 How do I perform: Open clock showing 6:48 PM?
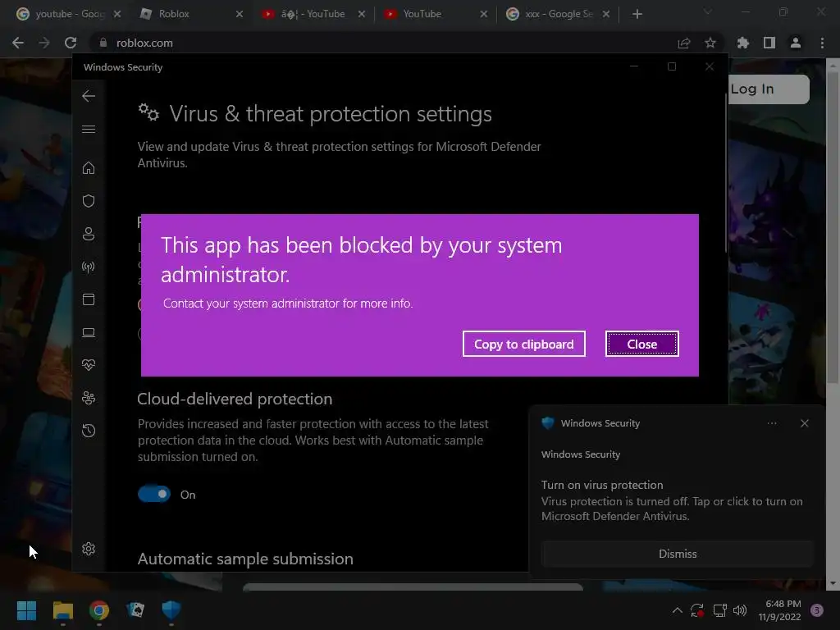pyautogui.click(x=779, y=610)
